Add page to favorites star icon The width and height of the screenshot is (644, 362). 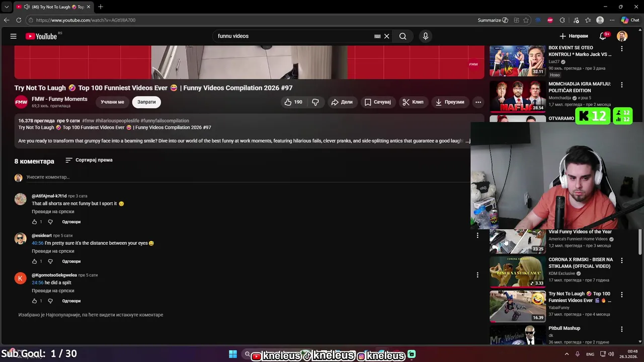click(x=526, y=20)
